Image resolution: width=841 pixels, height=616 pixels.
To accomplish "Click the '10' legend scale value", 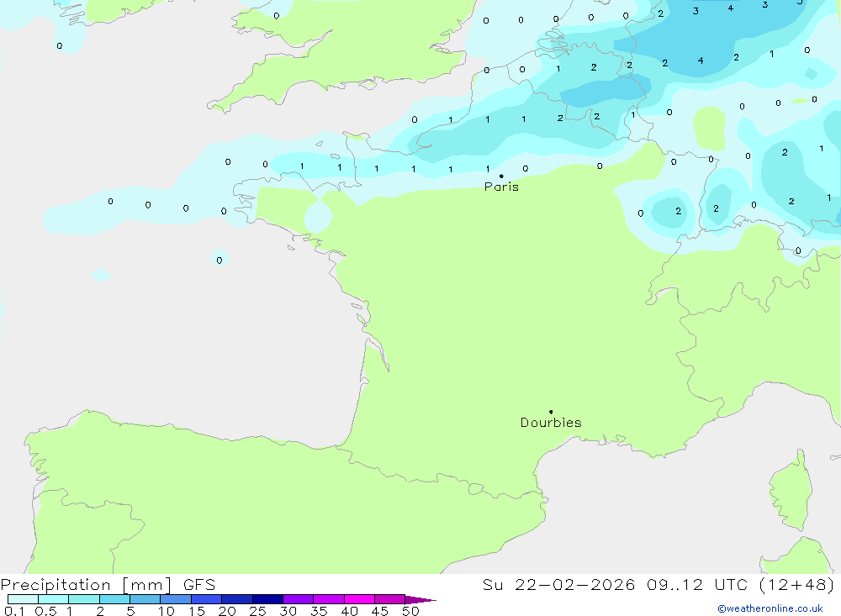I will (x=167, y=611).
